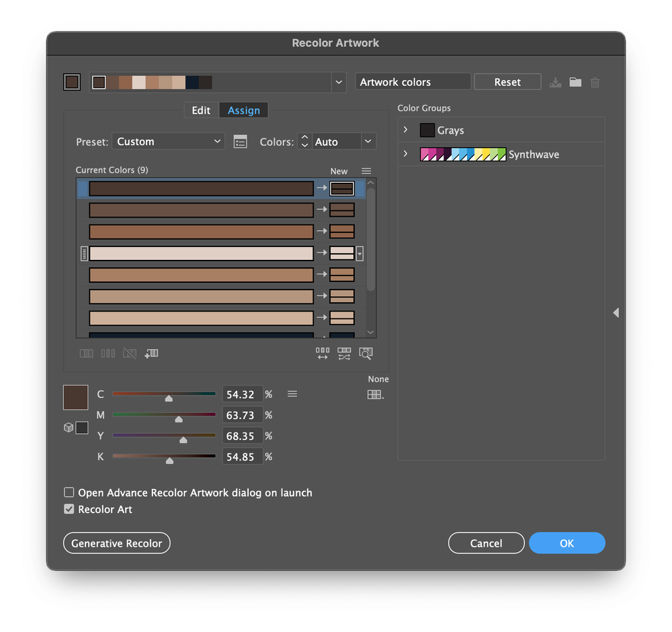The width and height of the screenshot is (672, 632).
Task: Click the save changes to color group icon
Action: tap(556, 82)
